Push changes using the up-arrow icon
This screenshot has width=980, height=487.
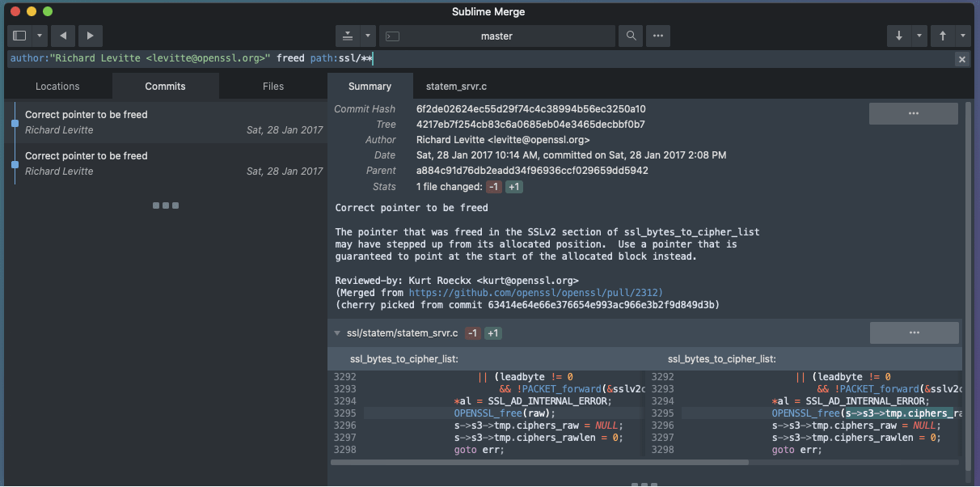pos(944,36)
